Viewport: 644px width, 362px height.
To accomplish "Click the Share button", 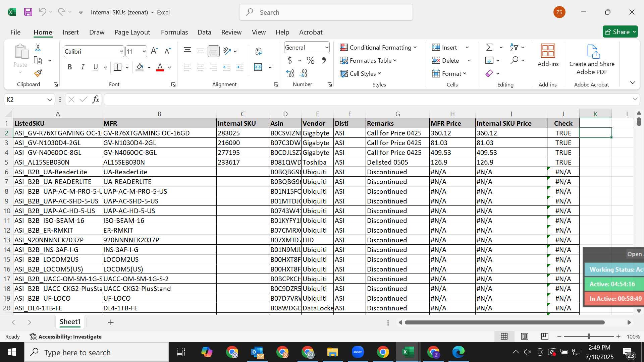I will [620, 32].
